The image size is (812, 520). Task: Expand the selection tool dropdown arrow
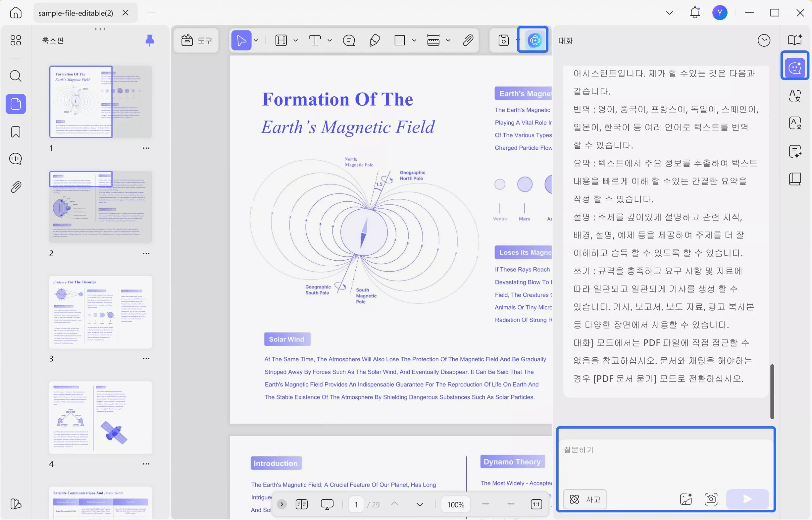[x=256, y=41]
